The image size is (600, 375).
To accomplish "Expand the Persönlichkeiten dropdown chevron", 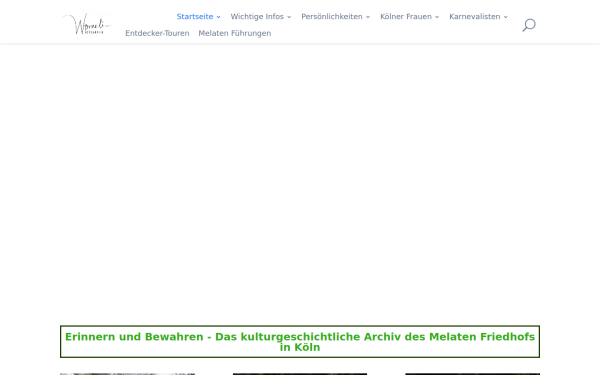I will pyautogui.click(x=368, y=17).
